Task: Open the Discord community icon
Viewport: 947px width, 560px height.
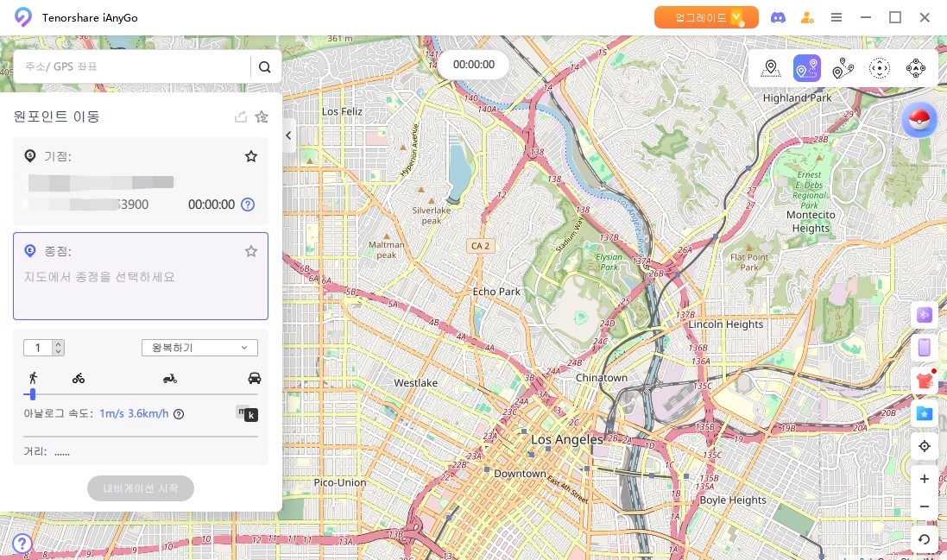Action: (x=778, y=17)
